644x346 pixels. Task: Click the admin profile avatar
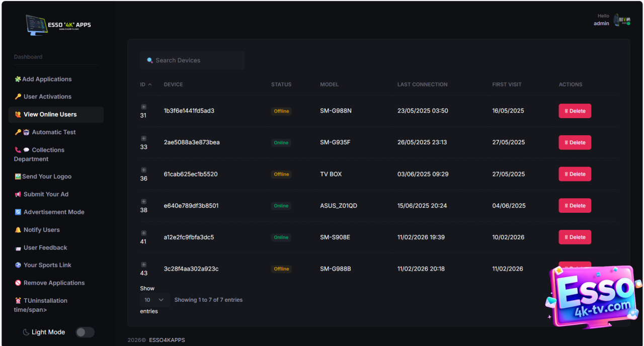click(x=621, y=20)
